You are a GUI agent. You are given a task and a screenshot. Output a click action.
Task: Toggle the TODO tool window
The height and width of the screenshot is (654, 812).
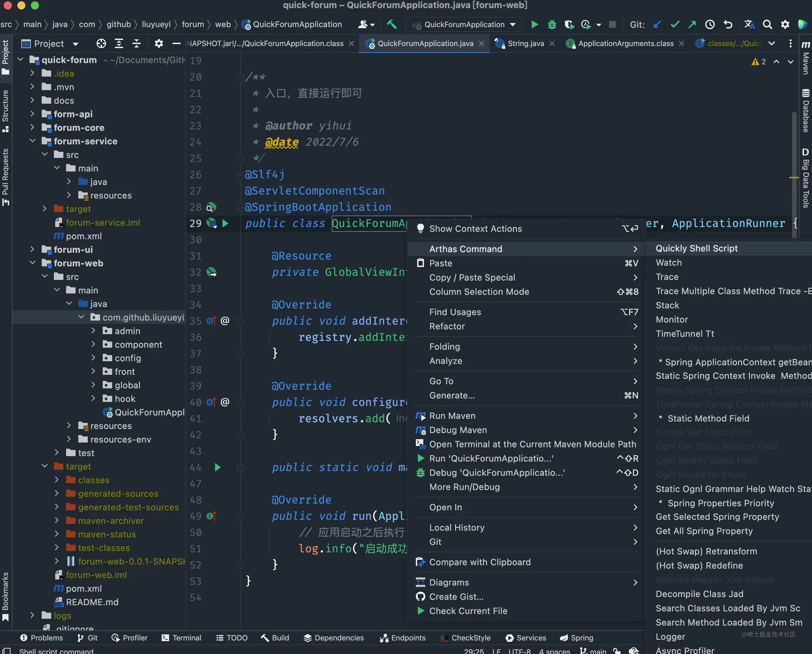point(232,638)
